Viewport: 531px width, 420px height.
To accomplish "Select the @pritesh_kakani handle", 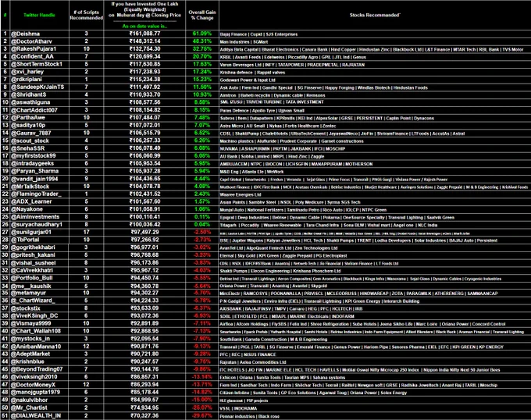I will point(39,255).
